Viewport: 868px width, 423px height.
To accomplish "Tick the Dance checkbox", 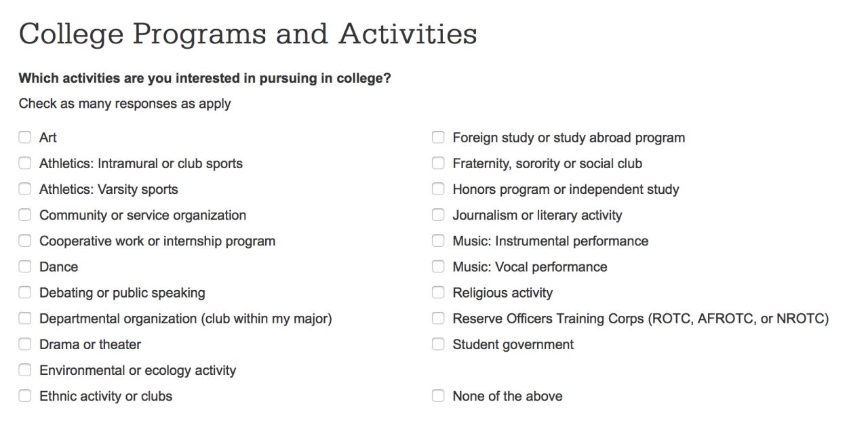I will tap(25, 266).
